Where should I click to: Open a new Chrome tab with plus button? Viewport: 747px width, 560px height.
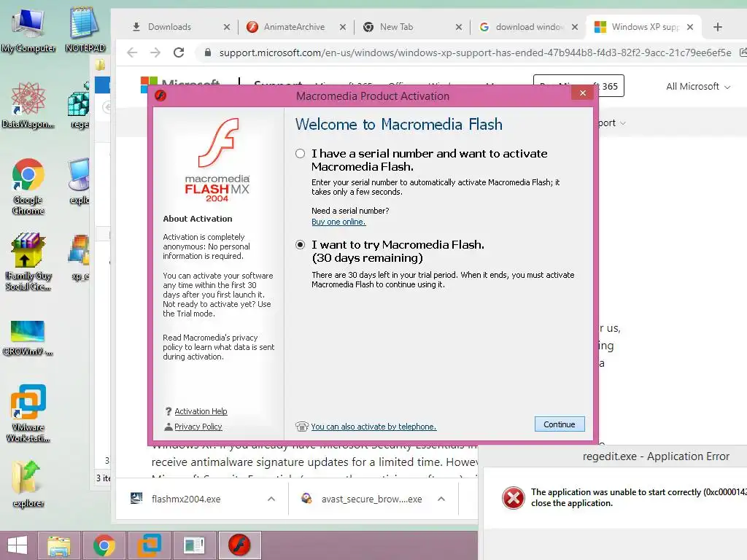pyautogui.click(x=718, y=27)
